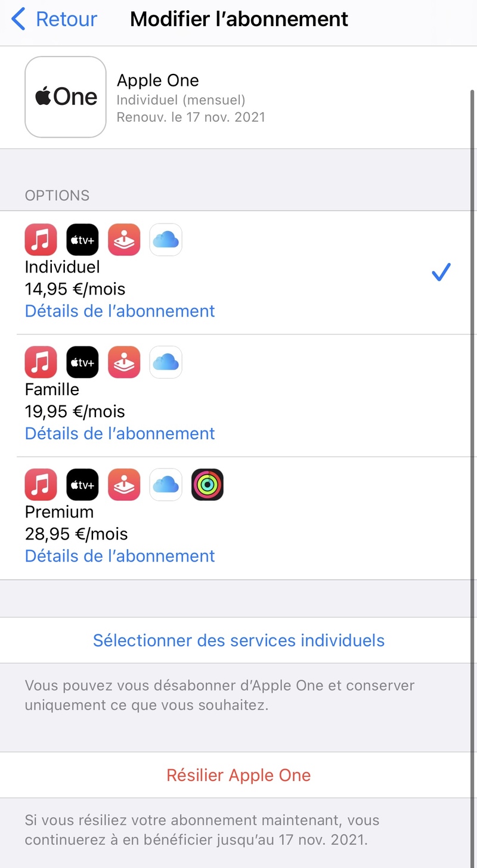Tap iCloud icon in Premium plan
Viewport: 477px width, 868px height.
(x=166, y=485)
